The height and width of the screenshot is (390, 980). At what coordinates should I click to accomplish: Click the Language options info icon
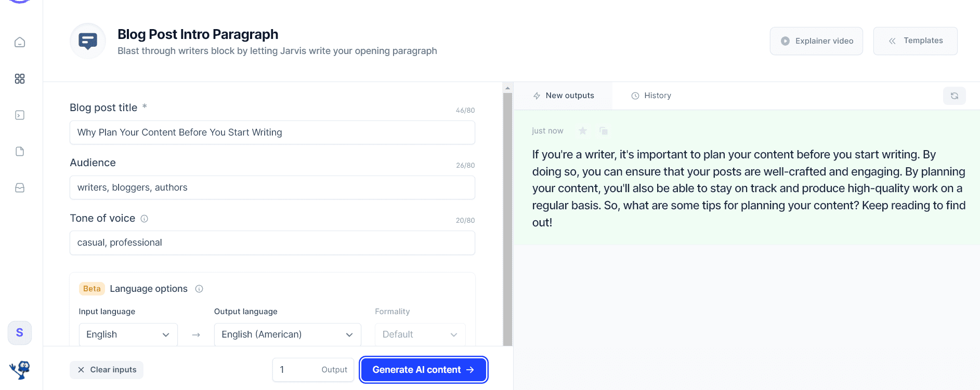pos(199,289)
